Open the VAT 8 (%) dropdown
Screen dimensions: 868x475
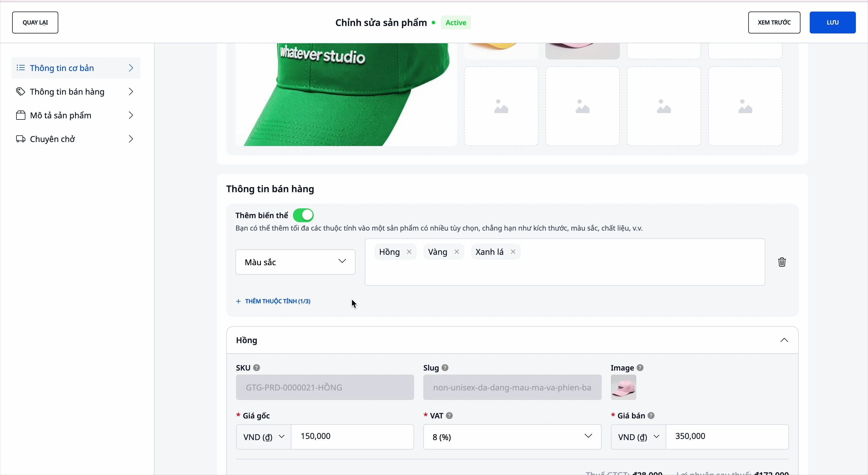512,437
